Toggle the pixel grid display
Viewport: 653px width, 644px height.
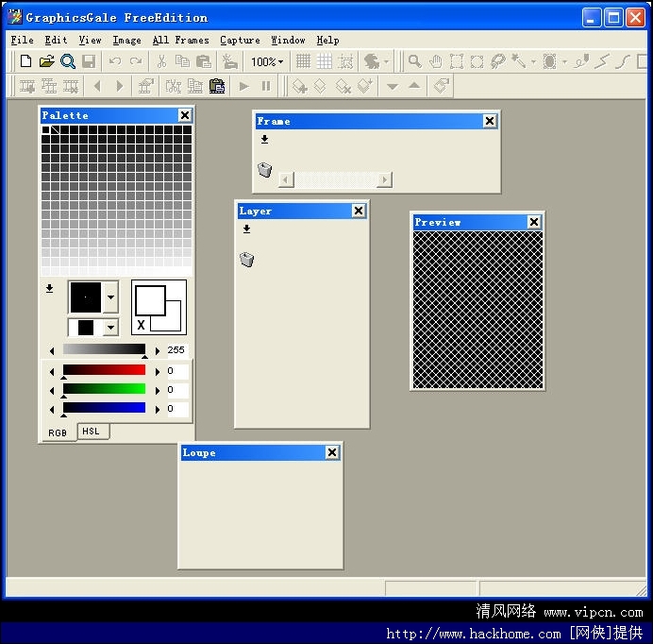pyautogui.click(x=303, y=61)
